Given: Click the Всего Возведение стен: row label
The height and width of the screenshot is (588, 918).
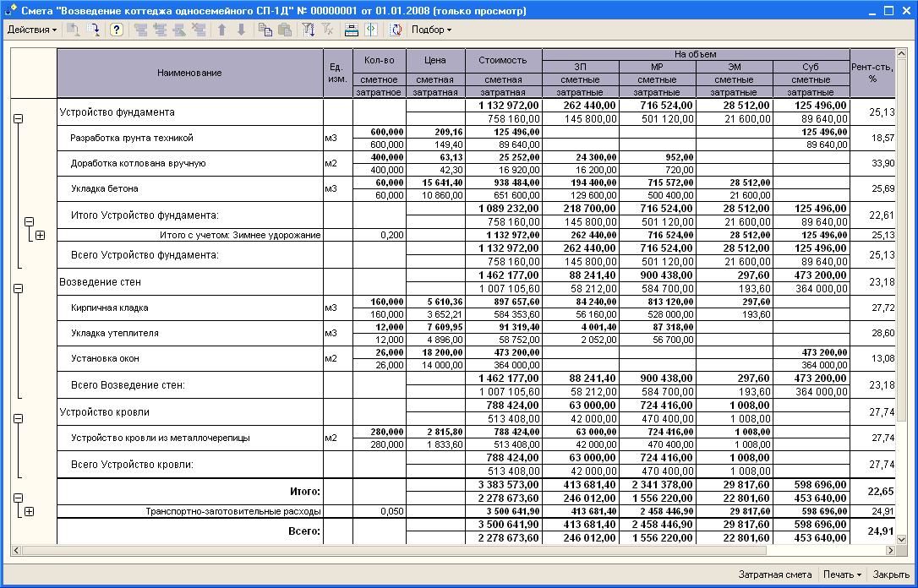Looking at the screenshot, I should (x=128, y=385).
